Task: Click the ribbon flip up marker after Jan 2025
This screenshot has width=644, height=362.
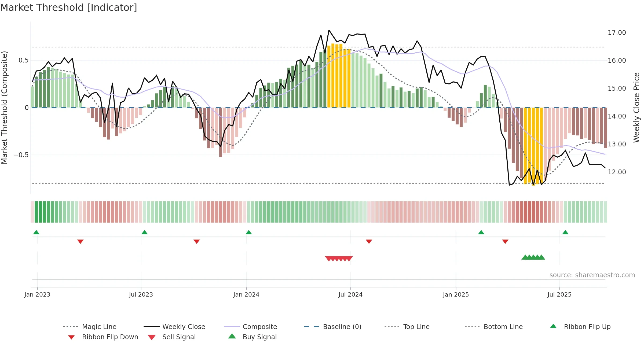Action: (481, 232)
